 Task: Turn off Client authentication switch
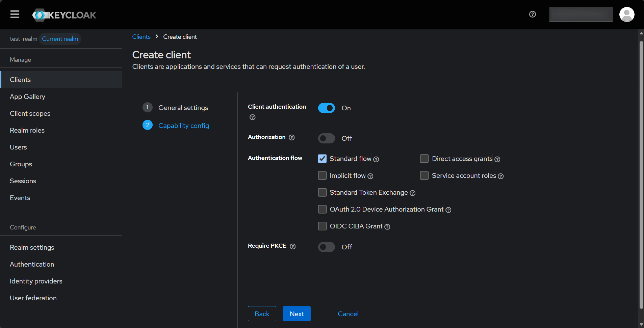tap(327, 108)
